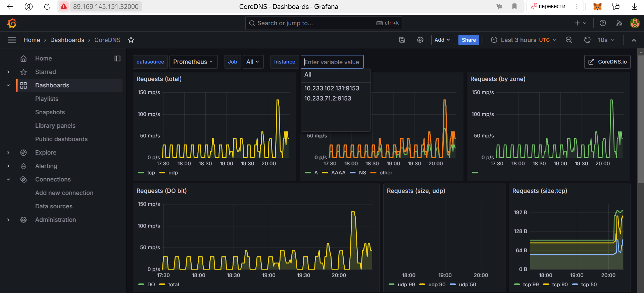The width and height of the screenshot is (644, 293).
Task: Click the Connections icon in sidebar
Action: point(23,179)
